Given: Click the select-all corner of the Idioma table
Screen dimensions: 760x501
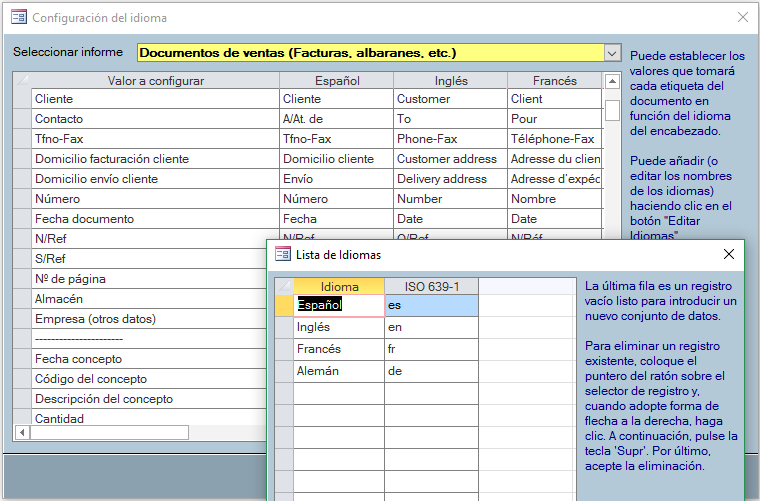Looking at the screenshot, I should pos(283,286).
